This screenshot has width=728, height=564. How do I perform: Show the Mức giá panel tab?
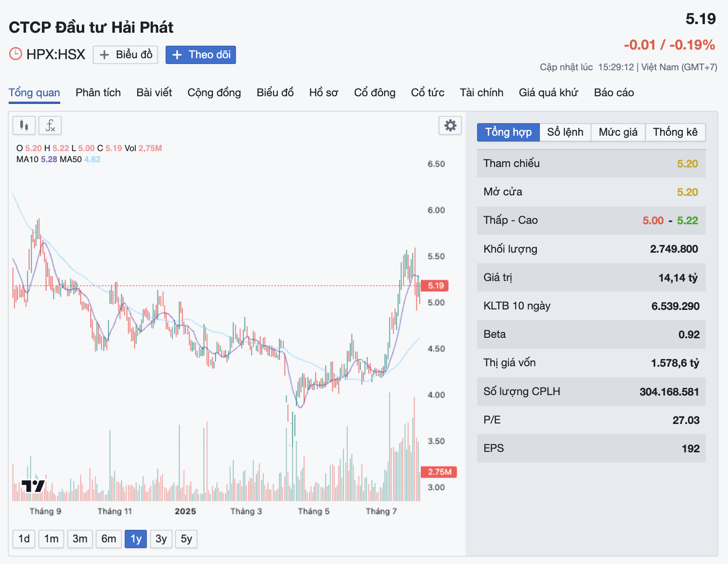(618, 132)
